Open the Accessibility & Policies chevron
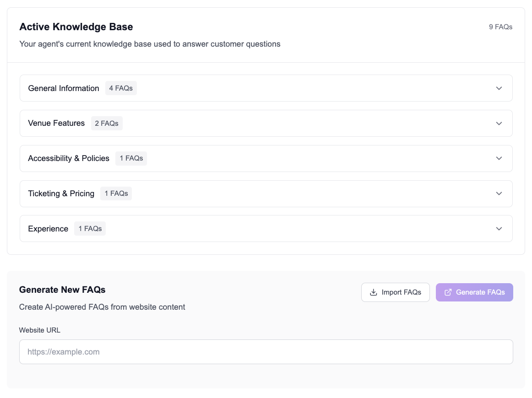This screenshot has height=398, width=532. (x=499, y=158)
